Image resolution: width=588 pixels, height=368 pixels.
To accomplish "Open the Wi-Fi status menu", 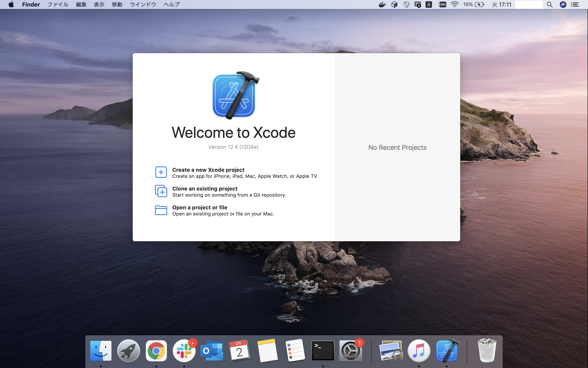I will tap(454, 4).
